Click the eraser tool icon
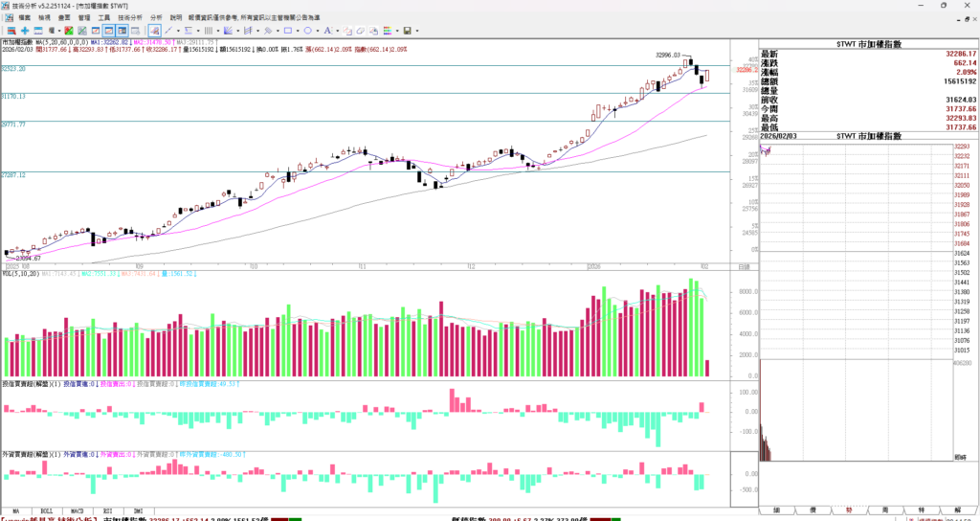This screenshot has height=521, width=980. 360,31
